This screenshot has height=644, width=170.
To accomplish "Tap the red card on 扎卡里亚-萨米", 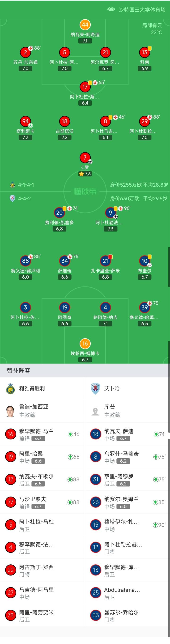I will (110, 257).
